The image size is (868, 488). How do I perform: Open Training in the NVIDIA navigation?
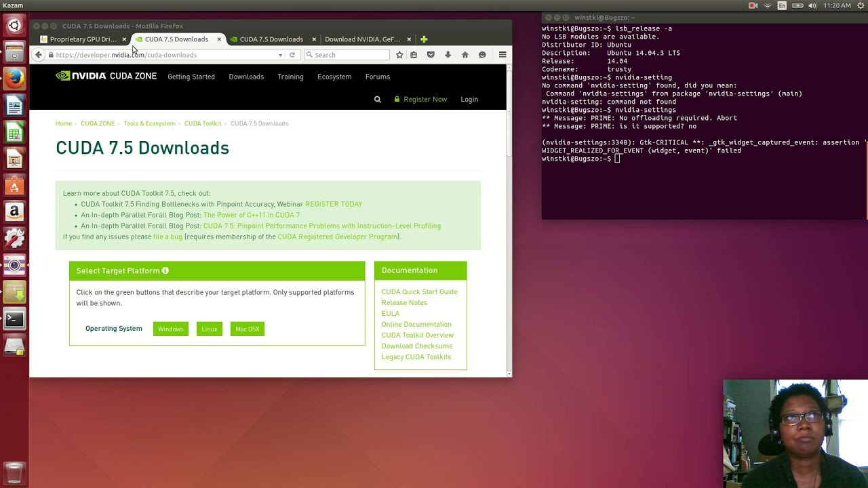290,77
